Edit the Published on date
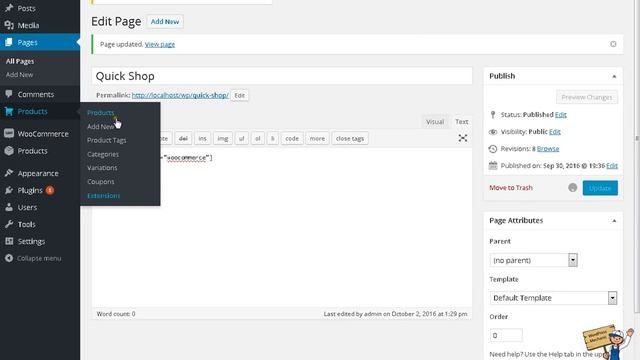Image resolution: width=640 pixels, height=360 pixels. pyautogui.click(x=612, y=166)
